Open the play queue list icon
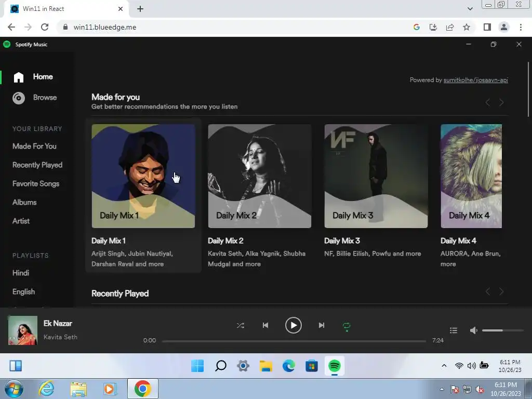The width and height of the screenshot is (532, 399). point(454,330)
